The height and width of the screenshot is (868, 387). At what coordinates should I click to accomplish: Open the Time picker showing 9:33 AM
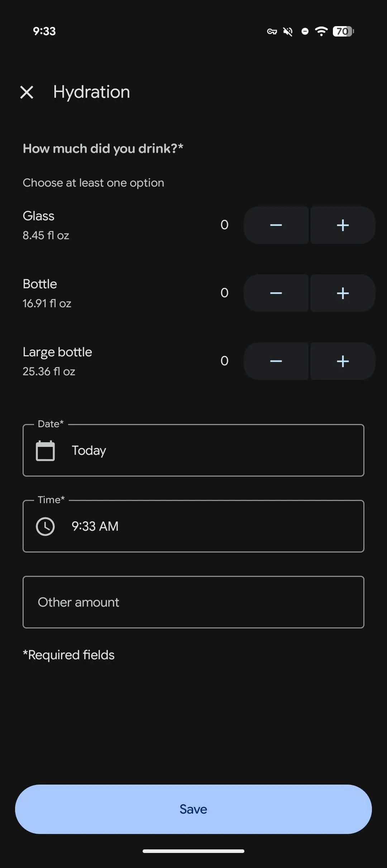pyautogui.click(x=193, y=526)
